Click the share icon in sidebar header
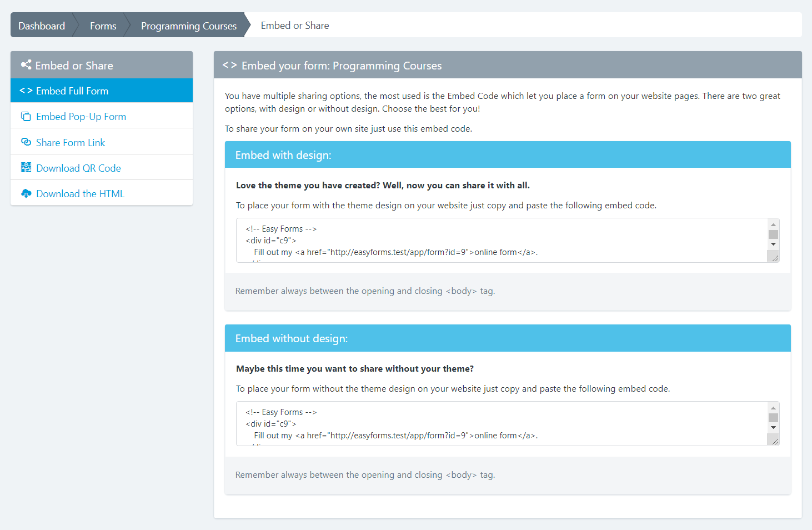Screen dimensions: 812x530 (26, 65)
